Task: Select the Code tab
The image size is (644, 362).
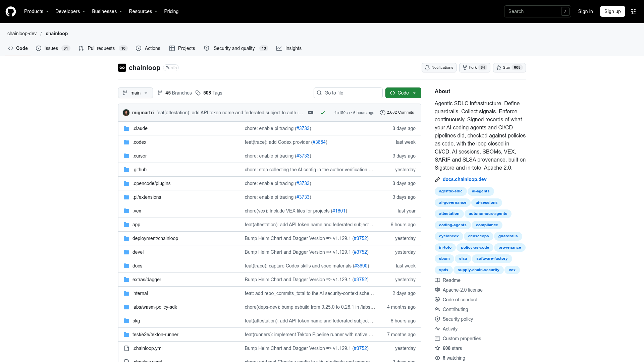Action: 18,48
